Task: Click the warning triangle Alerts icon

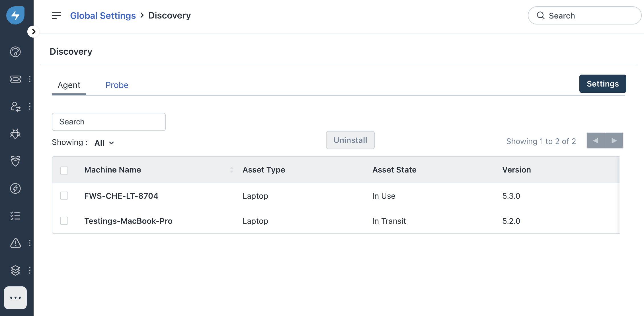Action: tap(15, 243)
